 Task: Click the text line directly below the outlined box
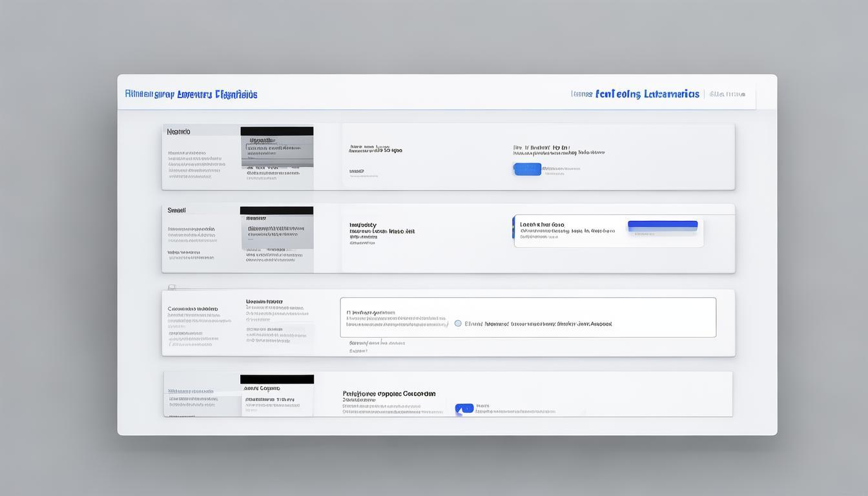[x=377, y=343]
